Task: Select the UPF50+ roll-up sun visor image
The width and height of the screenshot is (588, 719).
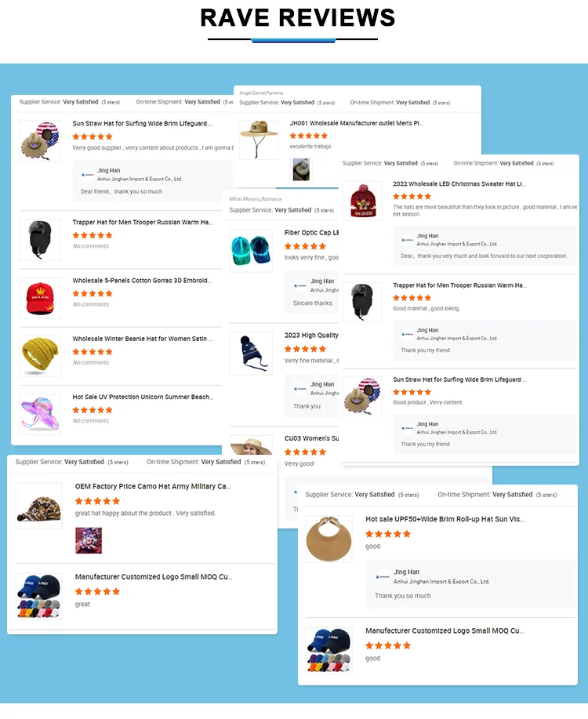Action: (328, 539)
